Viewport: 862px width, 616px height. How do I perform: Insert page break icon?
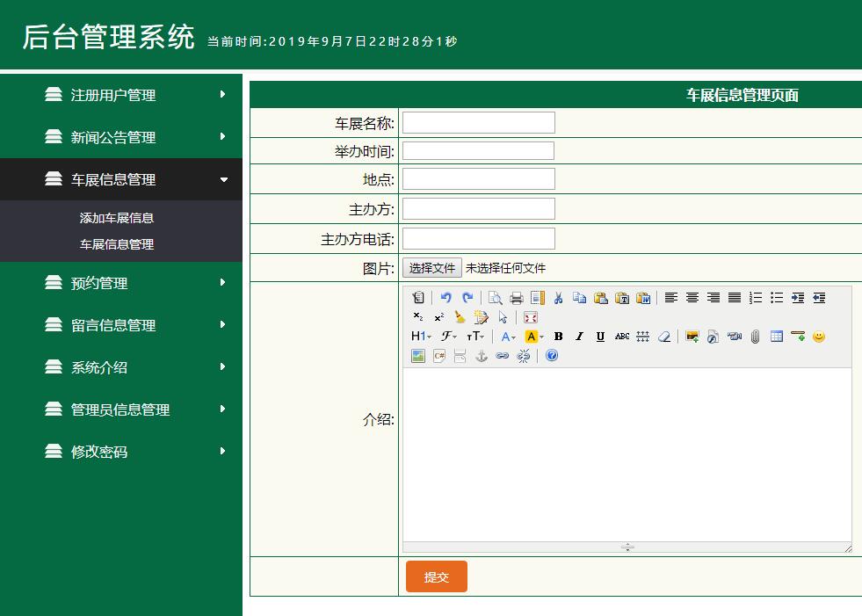click(460, 356)
